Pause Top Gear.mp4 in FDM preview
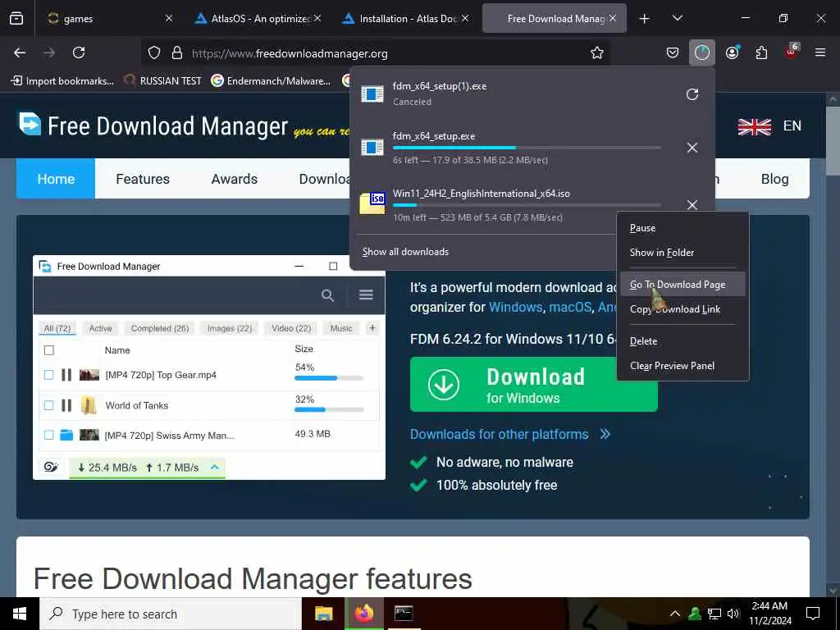The width and height of the screenshot is (840, 630). pos(66,374)
